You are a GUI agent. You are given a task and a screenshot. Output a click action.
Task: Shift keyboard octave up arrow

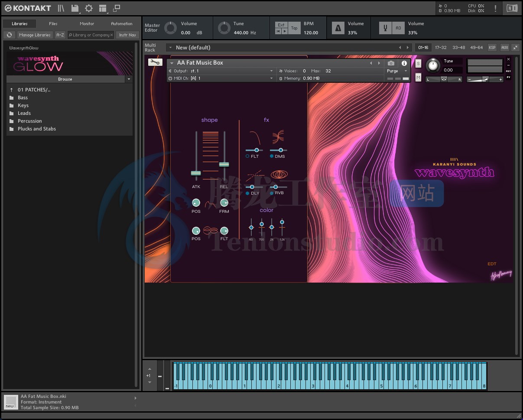(x=149, y=369)
